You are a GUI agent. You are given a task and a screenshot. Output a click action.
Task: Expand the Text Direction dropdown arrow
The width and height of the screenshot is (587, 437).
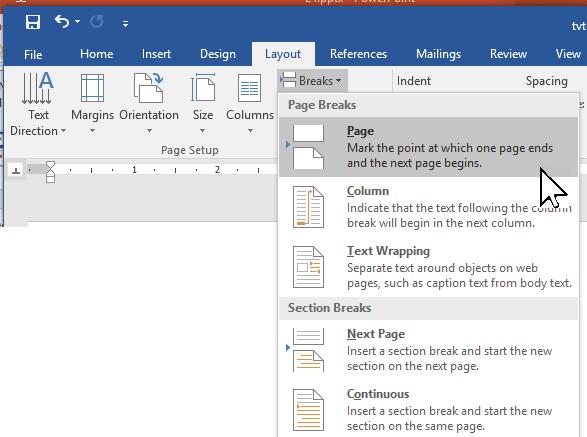(63, 131)
